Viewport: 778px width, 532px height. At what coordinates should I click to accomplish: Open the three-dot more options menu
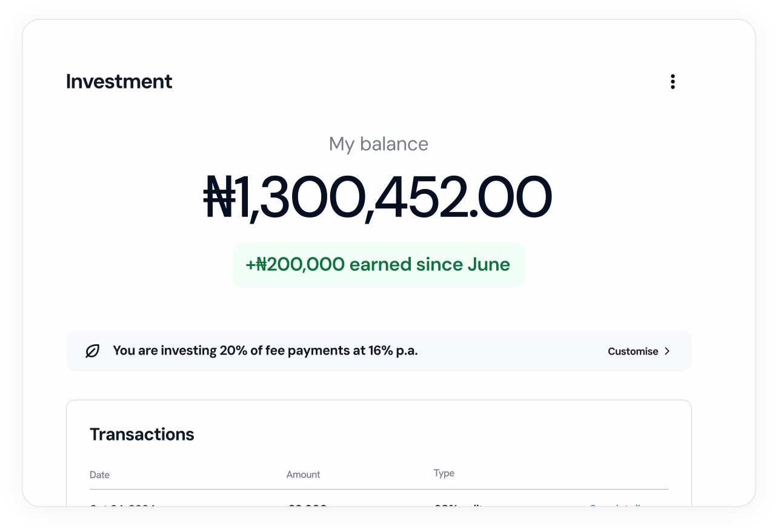point(673,82)
